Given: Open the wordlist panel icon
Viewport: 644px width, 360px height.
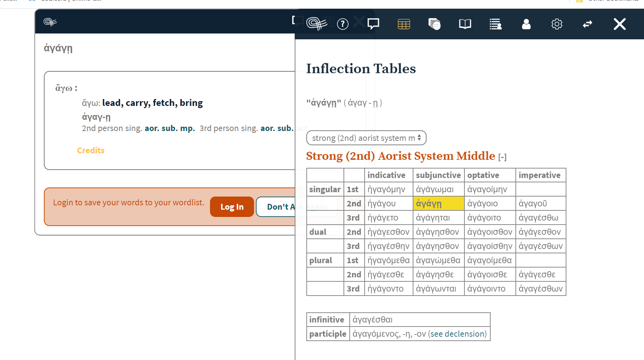Looking at the screenshot, I should 495,24.
